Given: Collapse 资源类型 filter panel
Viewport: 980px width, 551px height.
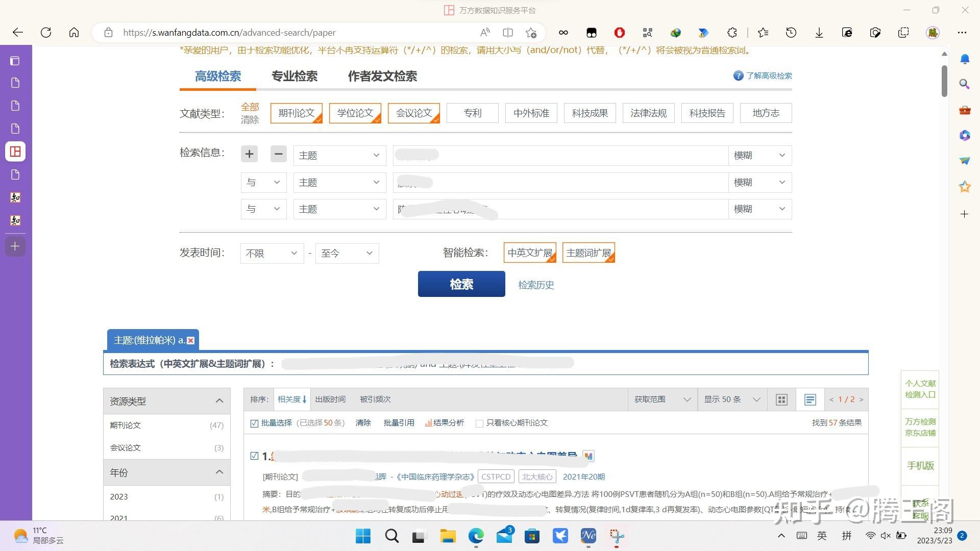Looking at the screenshot, I should (219, 401).
